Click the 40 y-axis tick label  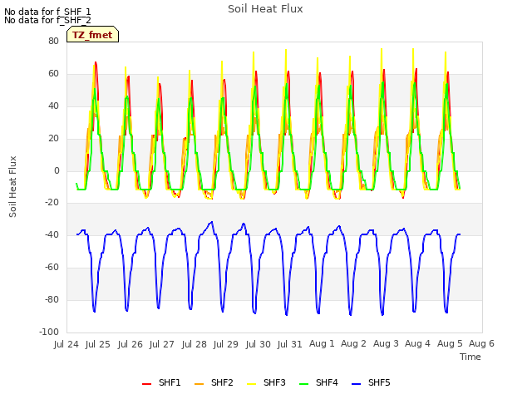pyautogui.click(x=53, y=106)
